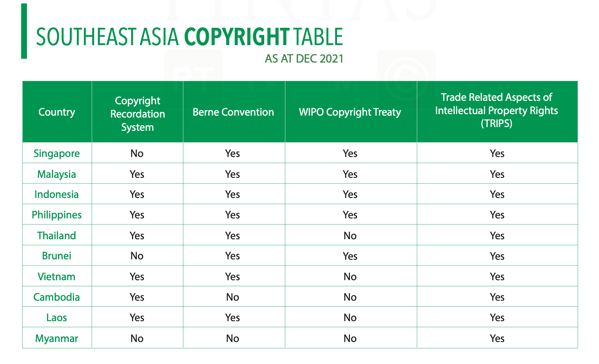Click the Southeast Asia Copyright Table title

189,37
